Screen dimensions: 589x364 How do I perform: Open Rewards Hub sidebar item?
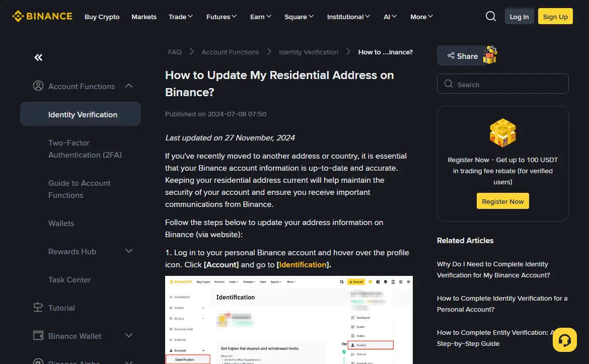click(72, 251)
